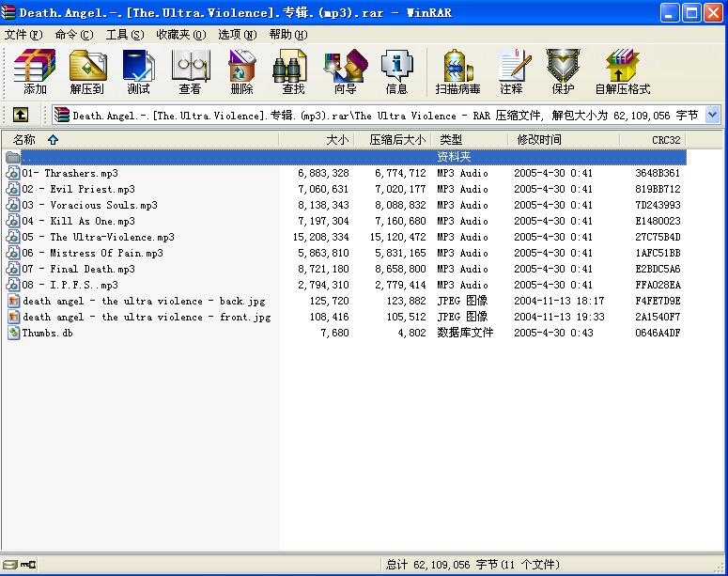Close the WinRAR window
Screen dimensions: 728x576
pyautogui.click(x=713, y=13)
